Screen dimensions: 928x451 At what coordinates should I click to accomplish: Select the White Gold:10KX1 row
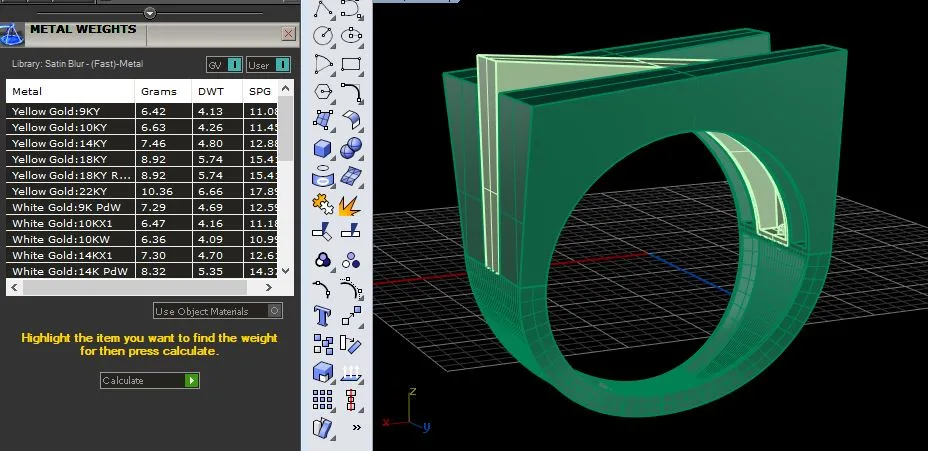pyautogui.click(x=142, y=223)
